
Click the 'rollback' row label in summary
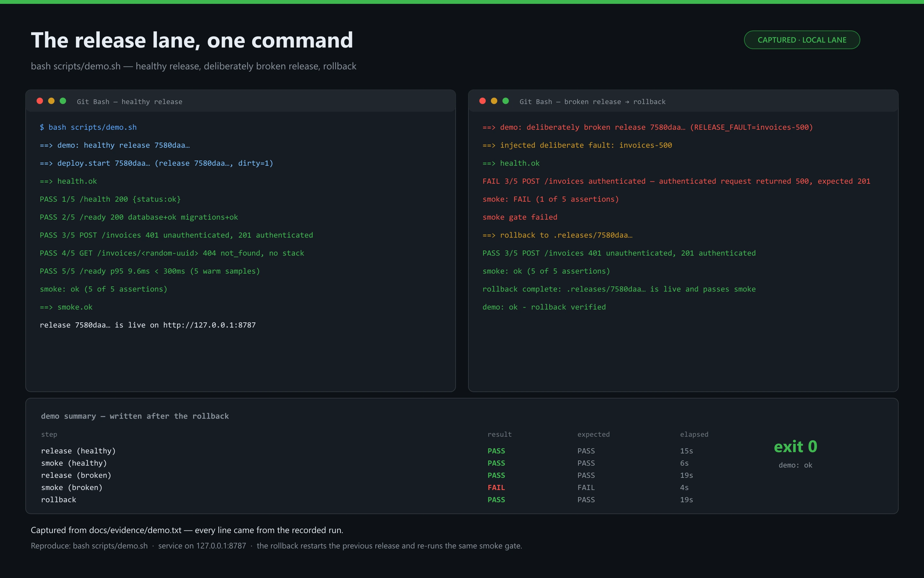[x=58, y=500]
